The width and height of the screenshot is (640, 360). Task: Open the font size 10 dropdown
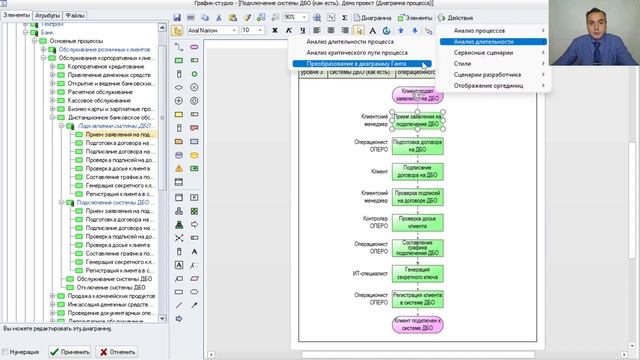(x=260, y=30)
